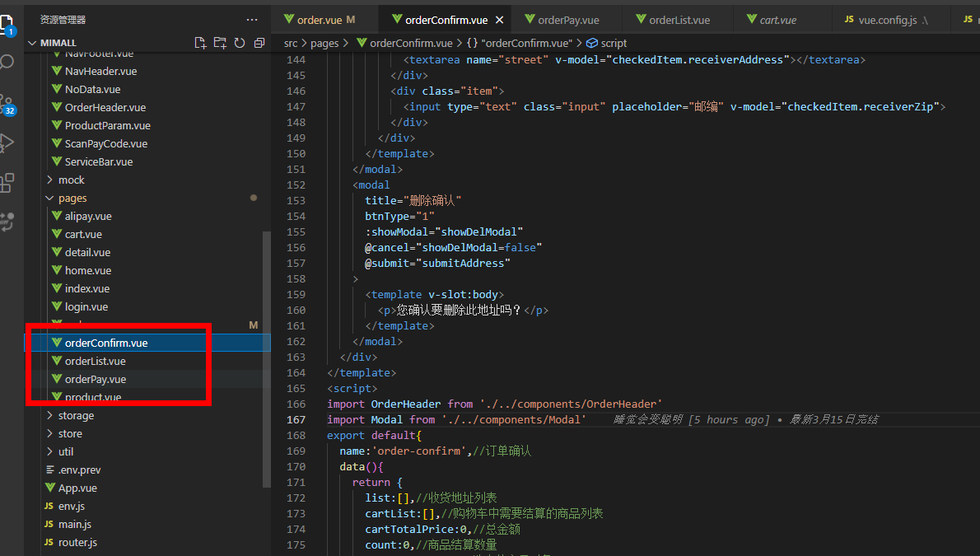Open the Run and Debug view
Screen dimensions: 980x556
click(7, 143)
